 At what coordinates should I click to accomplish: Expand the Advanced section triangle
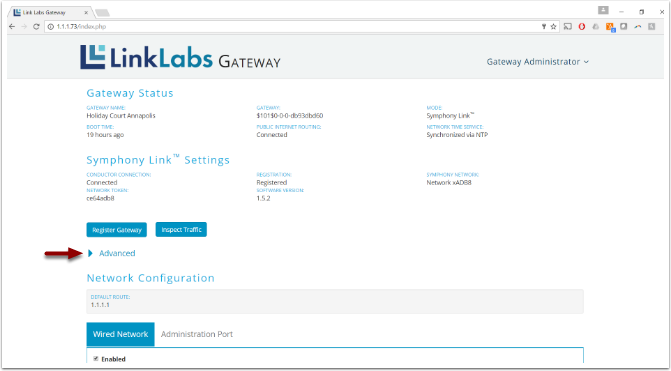[x=90, y=253]
